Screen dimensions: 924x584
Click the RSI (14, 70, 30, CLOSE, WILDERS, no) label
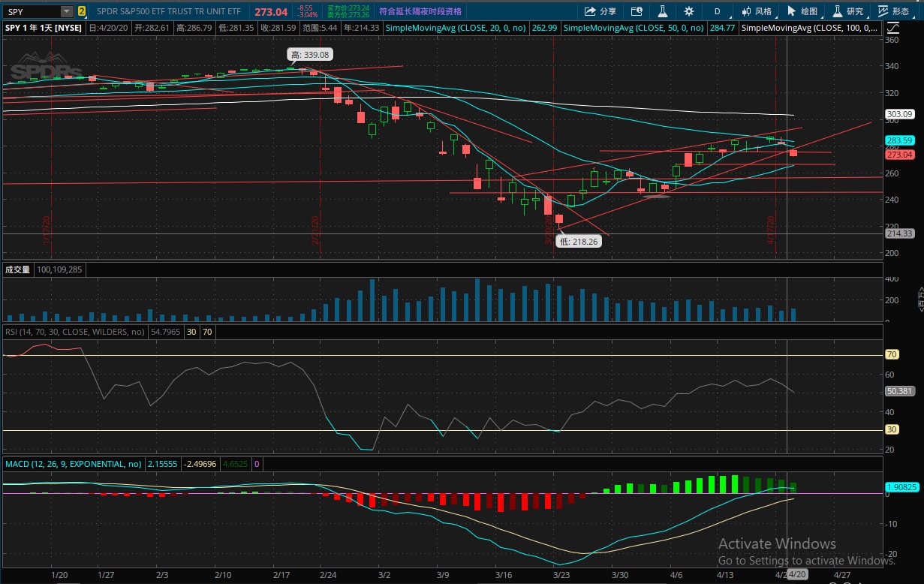pos(75,330)
